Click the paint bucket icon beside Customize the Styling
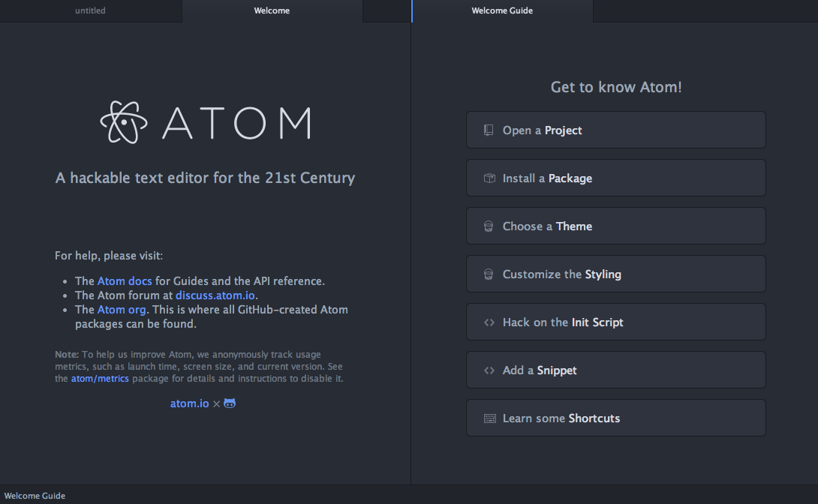Image resolution: width=818 pixels, height=504 pixels. pyautogui.click(x=489, y=274)
